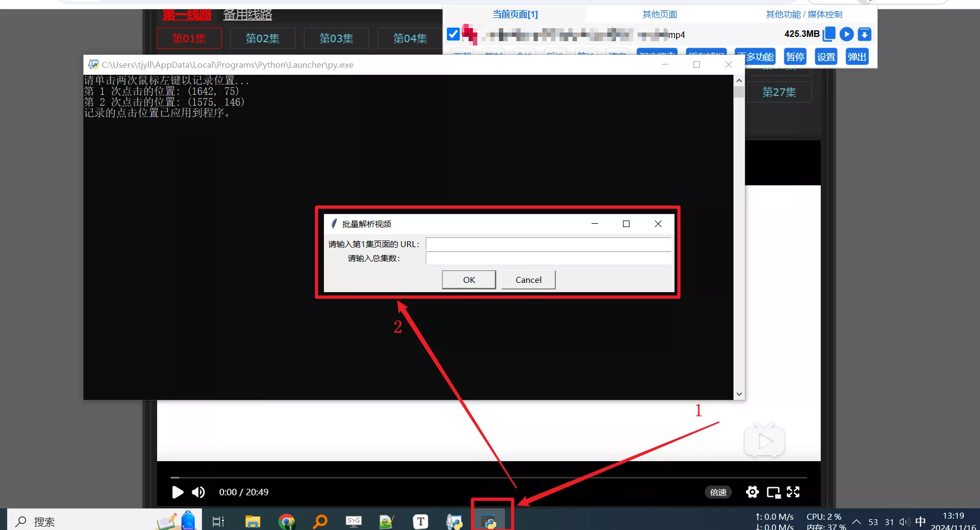Click the volume icon in system tray
980x530 pixels.
(904, 522)
